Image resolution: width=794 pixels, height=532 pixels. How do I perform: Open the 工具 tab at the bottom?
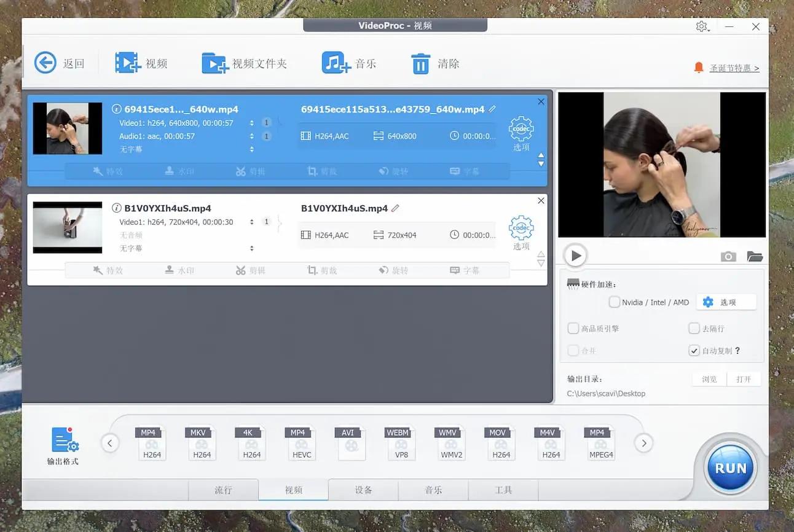tap(503, 490)
